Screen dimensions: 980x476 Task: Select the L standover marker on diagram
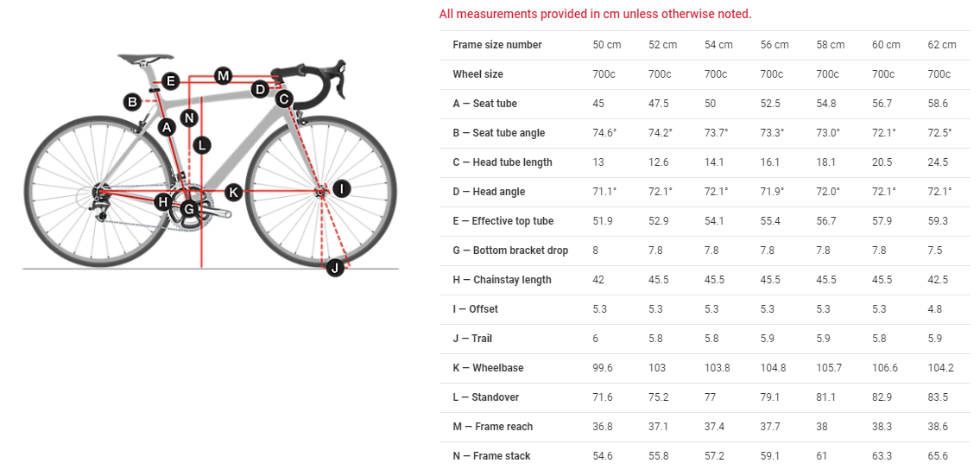[201, 145]
